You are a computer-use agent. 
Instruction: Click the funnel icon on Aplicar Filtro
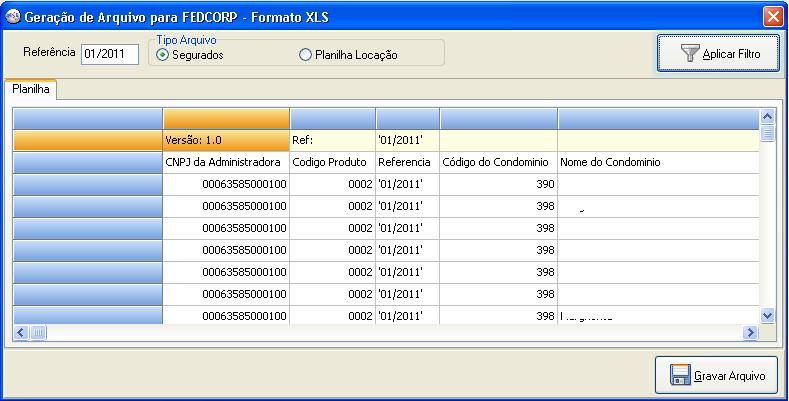[x=689, y=54]
